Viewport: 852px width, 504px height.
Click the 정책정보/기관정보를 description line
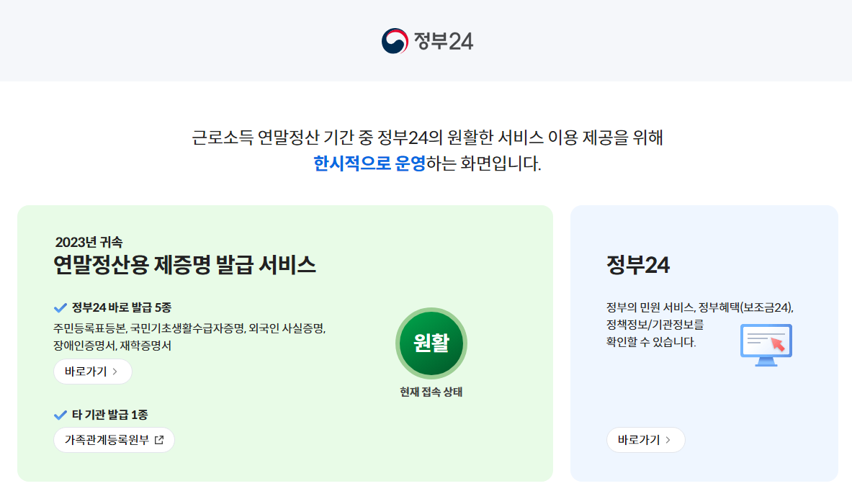pyautogui.click(x=655, y=325)
